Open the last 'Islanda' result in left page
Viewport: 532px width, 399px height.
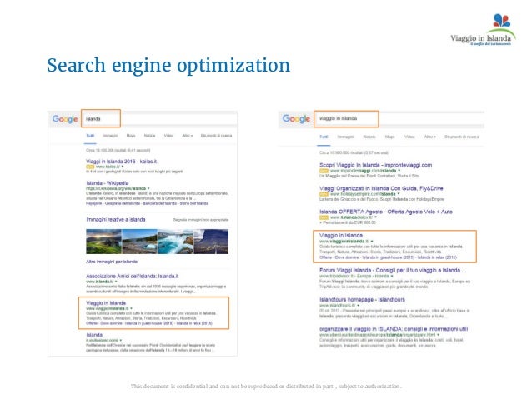click(94, 335)
